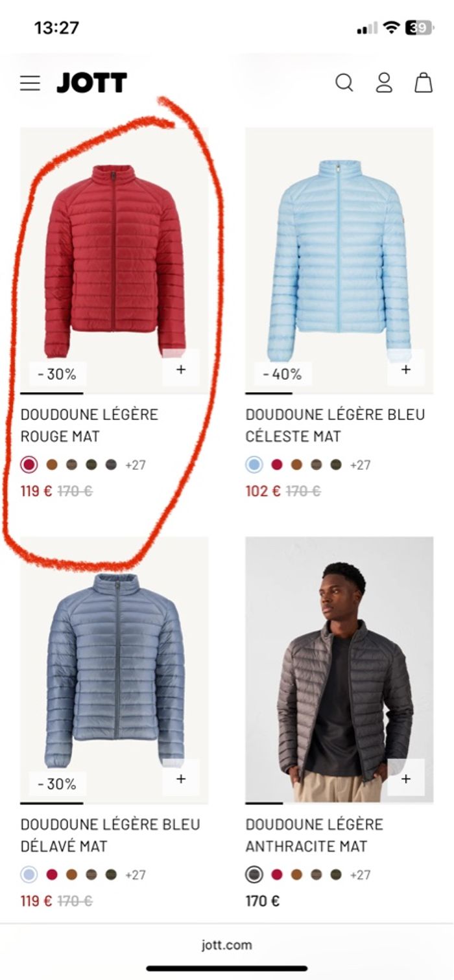Tap plus button on washed blue jacket
This screenshot has height=980, width=454.
click(181, 778)
